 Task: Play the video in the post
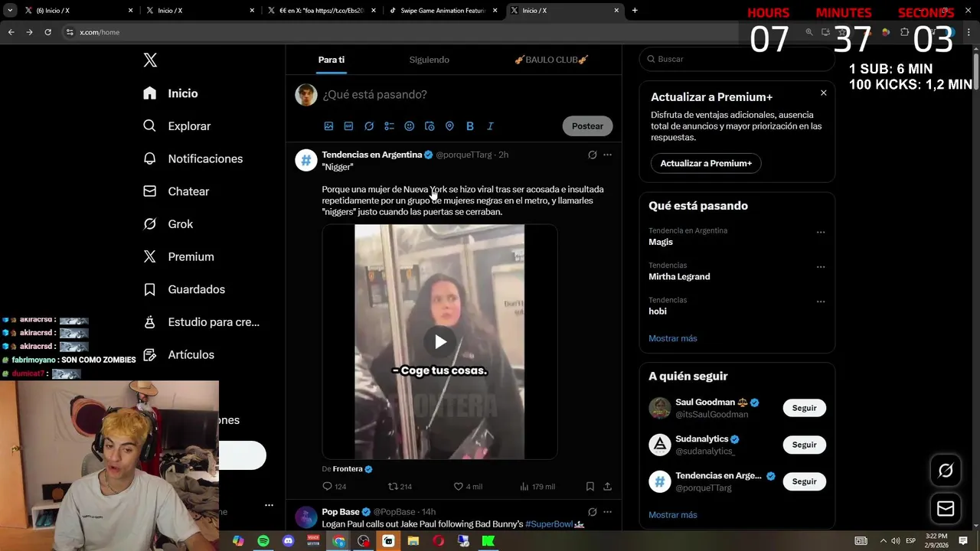[x=440, y=342]
